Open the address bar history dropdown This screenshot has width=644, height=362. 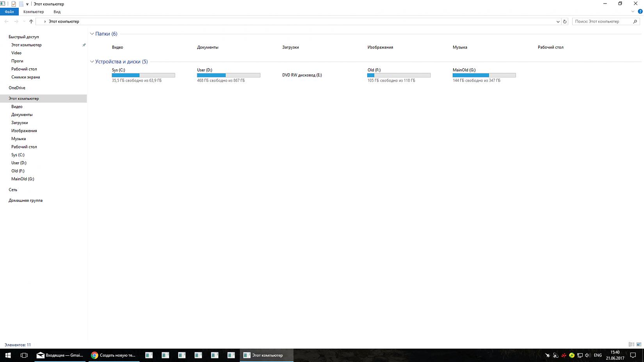(x=558, y=21)
